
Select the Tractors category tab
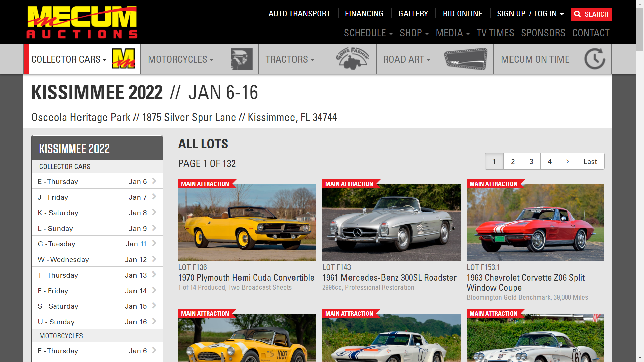point(290,59)
